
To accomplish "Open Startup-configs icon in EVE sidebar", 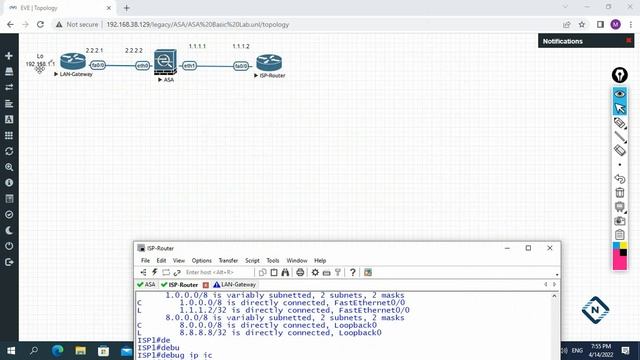I will (x=9, y=103).
